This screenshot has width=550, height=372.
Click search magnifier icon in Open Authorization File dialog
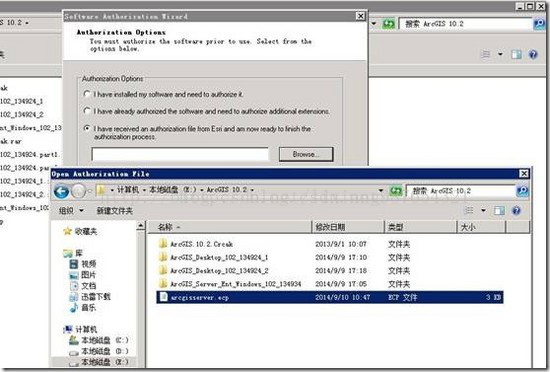(522, 191)
